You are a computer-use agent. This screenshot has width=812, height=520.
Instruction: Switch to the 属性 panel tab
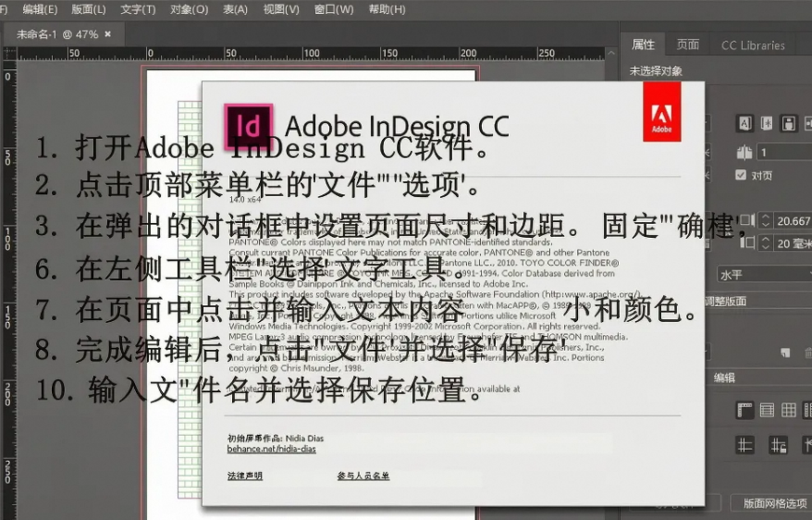[x=643, y=45]
